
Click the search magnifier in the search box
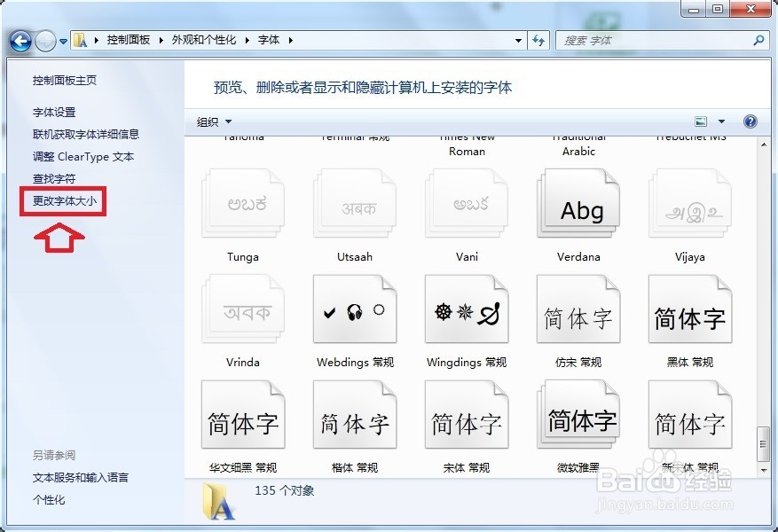coord(756,40)
